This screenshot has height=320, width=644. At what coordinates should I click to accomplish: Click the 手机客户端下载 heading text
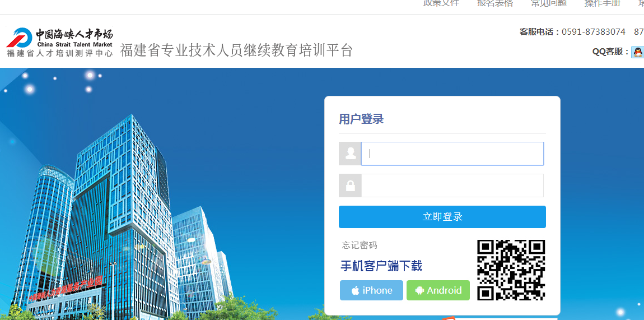pyautogui.click(x=381, y=266)
